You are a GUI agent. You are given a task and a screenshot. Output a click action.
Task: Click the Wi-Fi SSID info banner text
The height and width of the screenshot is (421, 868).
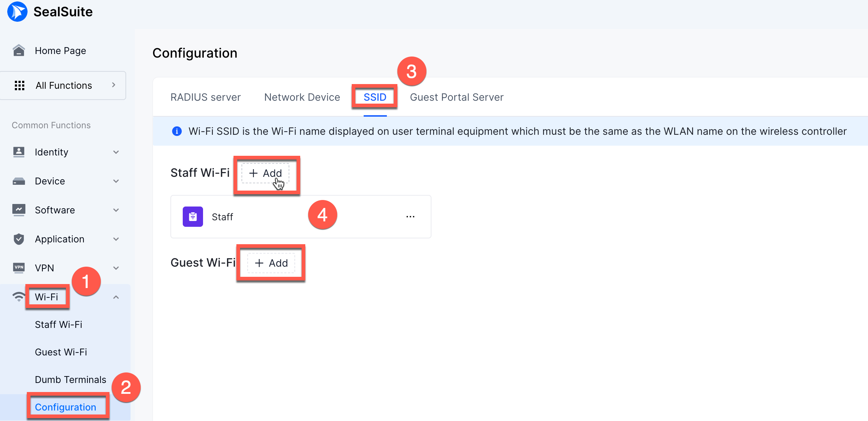pos(517,131)
